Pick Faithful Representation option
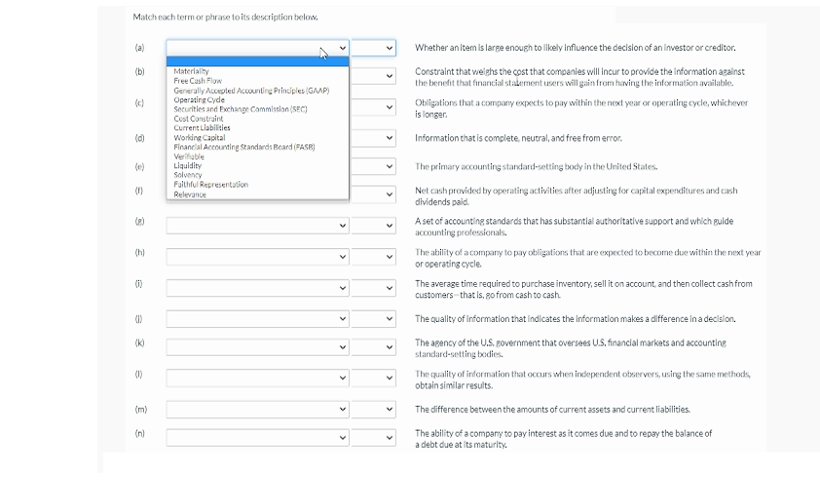 click(x=257, y=184)
